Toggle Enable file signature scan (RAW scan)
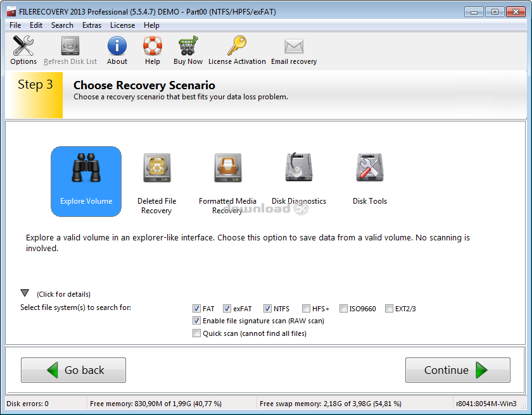The width and height of the screenshot is (532, 415). 196,321
